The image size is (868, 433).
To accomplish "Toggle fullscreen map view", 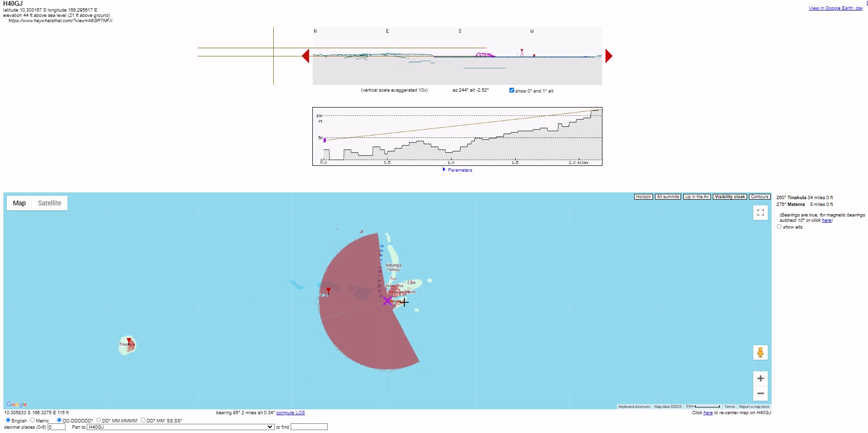I will click(760, 213).
